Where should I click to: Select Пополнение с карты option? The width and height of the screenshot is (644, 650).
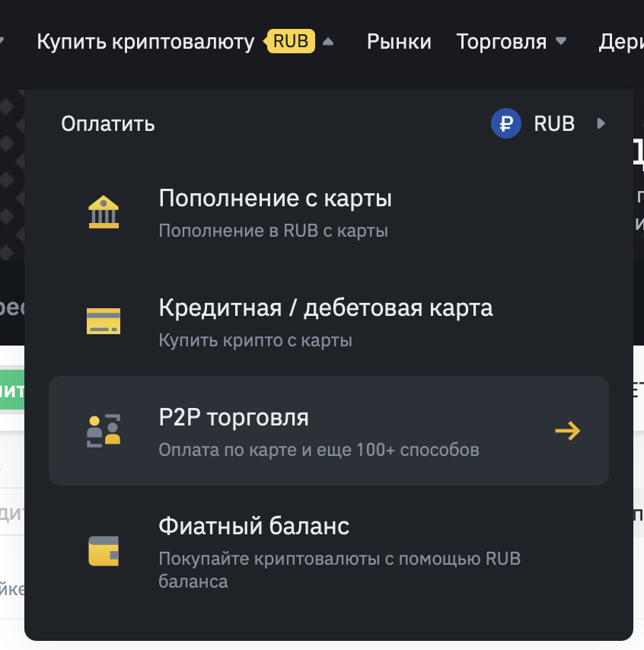point(274,199)
